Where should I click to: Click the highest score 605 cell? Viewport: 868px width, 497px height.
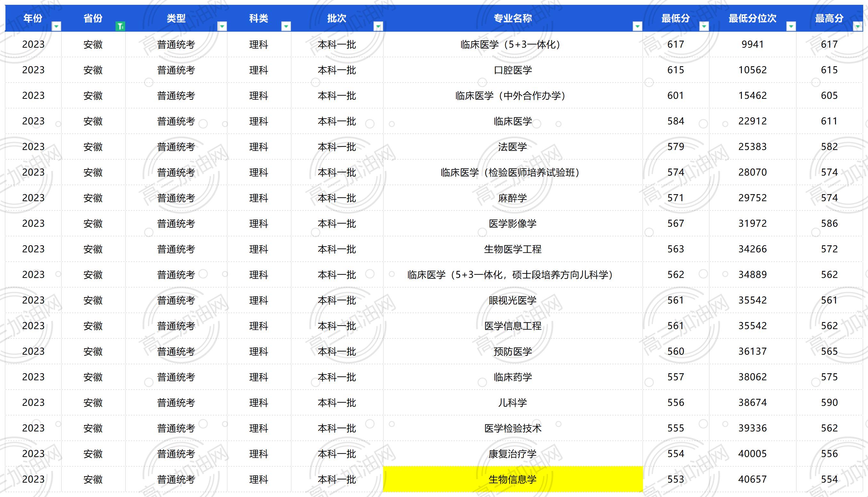tap(829, 96)
